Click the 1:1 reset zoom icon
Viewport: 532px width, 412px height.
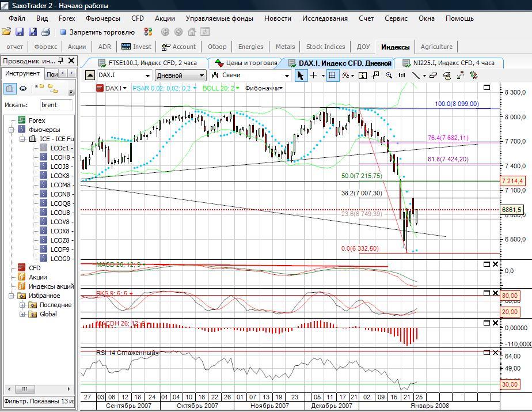click(x=402, y=75)
